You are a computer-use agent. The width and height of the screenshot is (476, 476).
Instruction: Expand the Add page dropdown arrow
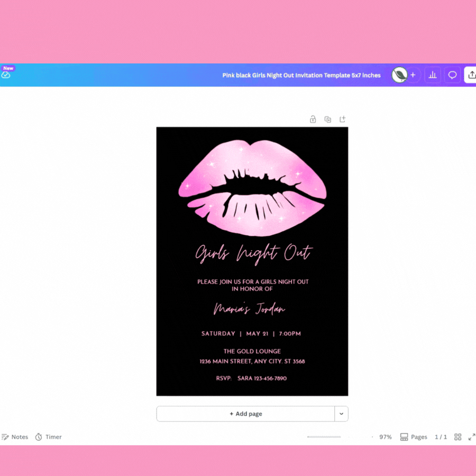pos(341,414)
